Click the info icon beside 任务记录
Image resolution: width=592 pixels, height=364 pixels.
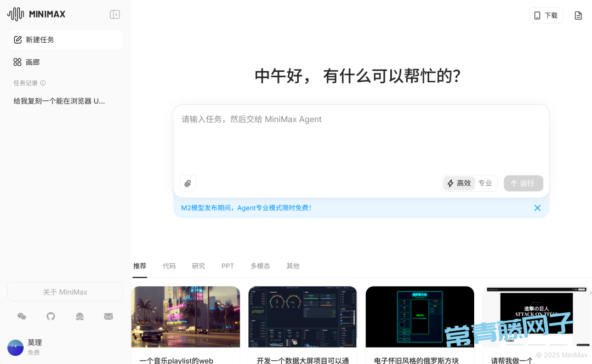(x=43, y=83)
